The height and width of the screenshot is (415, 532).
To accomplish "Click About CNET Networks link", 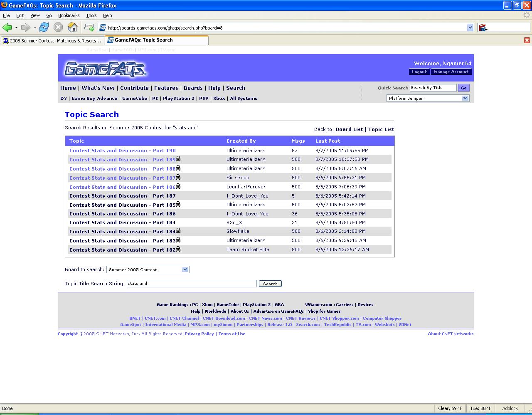I will (451, 334).
